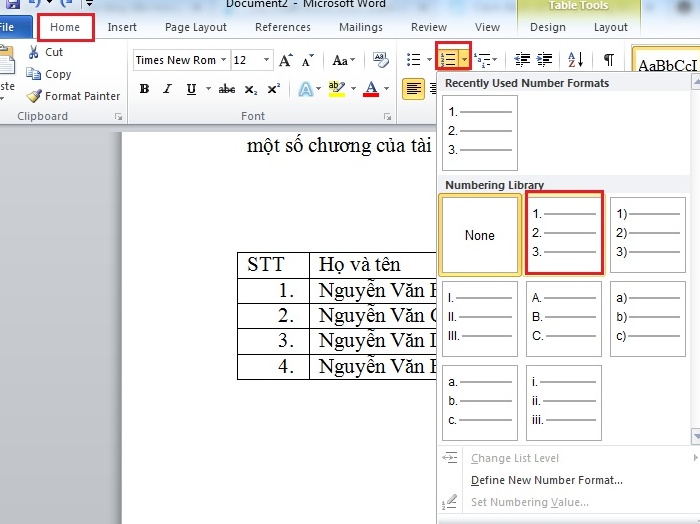700x524 pixels.
Task: Apply text highlight color marker
Action: pyautogui.click(x=337, y=89)
